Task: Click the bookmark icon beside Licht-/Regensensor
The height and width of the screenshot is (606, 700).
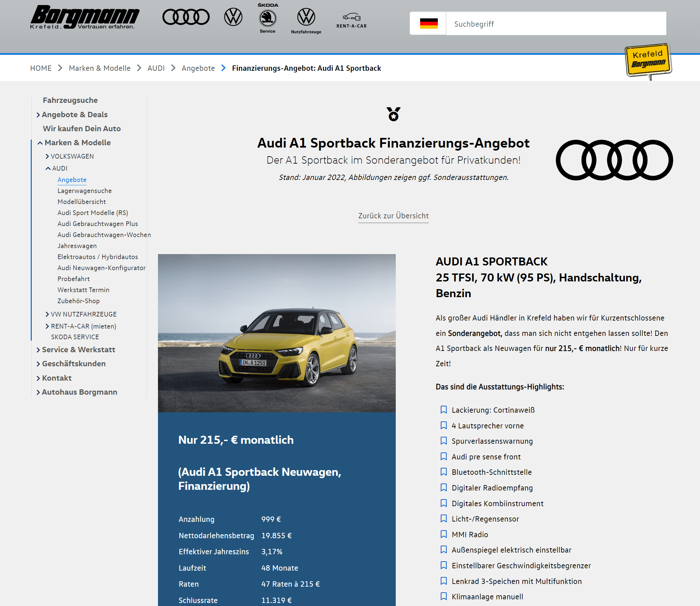Action: pyautogui.click(x=444, y=519)
